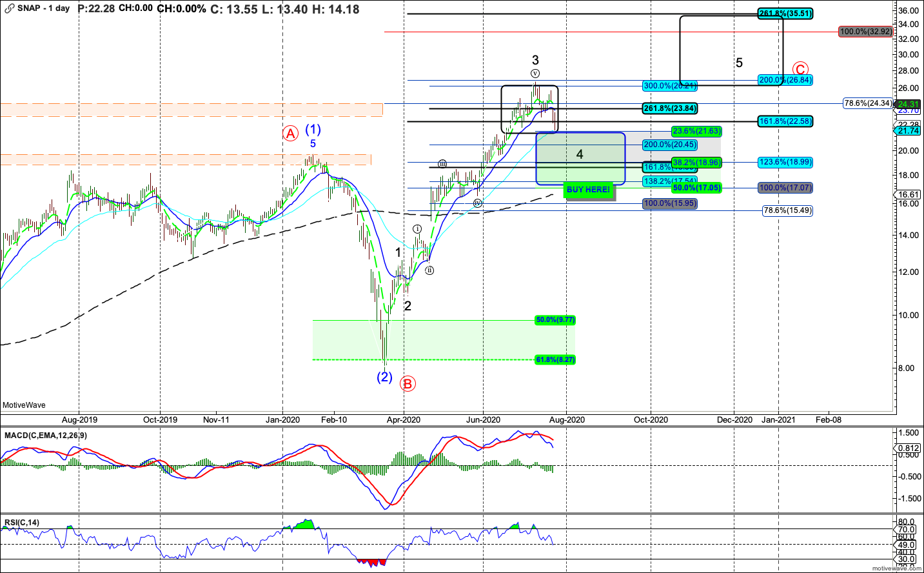The height and width of the screenshot is (573, 924).
Task: Select the black wave 2 label
Action: coord(408,306)
